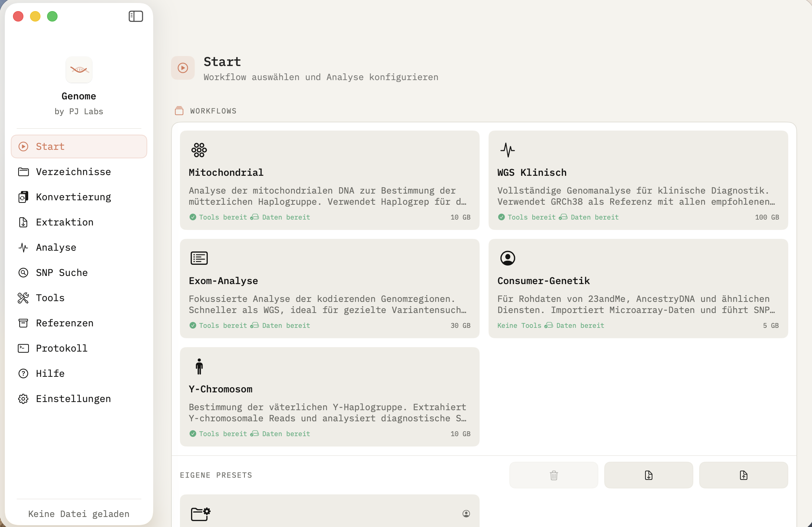The image size is (812, 527).
Task: Click the Consumer-Genetik person circle icon
Action: pyautogui.click(x=507, y=258)
